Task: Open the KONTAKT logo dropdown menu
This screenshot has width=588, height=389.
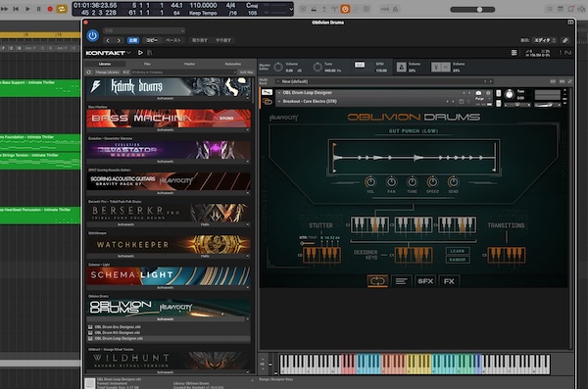Action: point(109,53)
